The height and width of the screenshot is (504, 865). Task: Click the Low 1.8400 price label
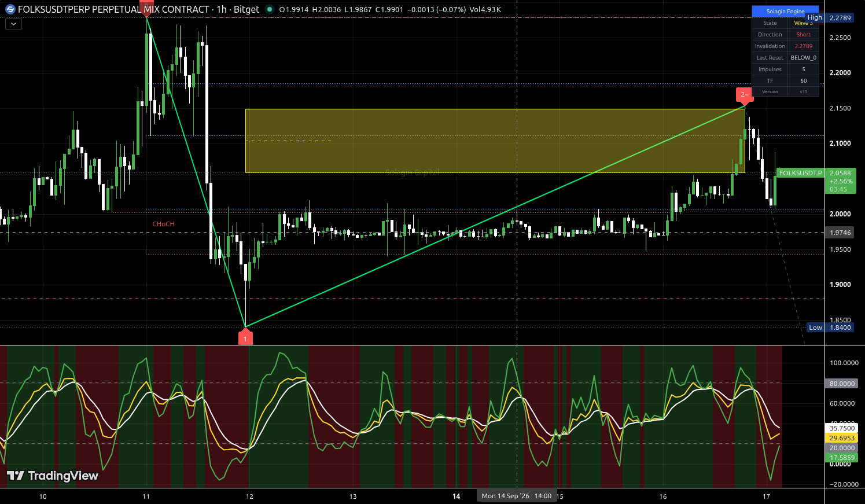[830, 328]
